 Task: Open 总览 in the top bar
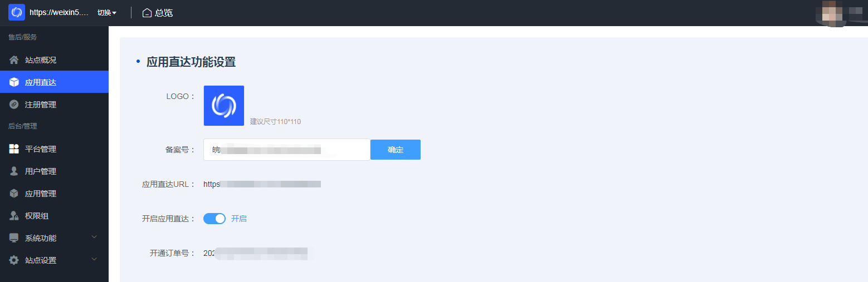pyautogui.click(x=158, y=13)
